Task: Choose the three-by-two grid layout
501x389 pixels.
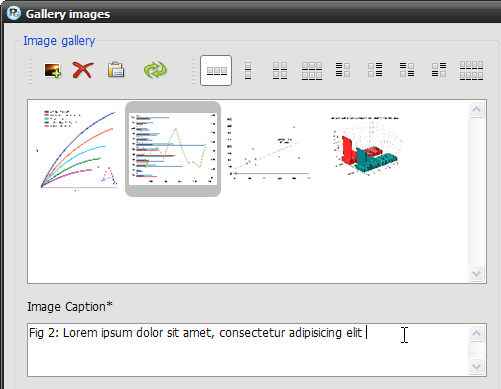Action: pos(312,71)
